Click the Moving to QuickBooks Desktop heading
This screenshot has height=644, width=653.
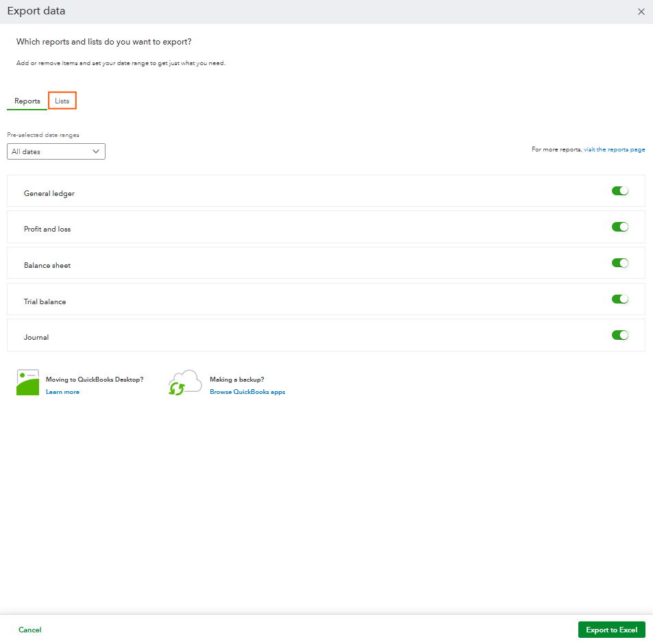click(x=95, y=379)
